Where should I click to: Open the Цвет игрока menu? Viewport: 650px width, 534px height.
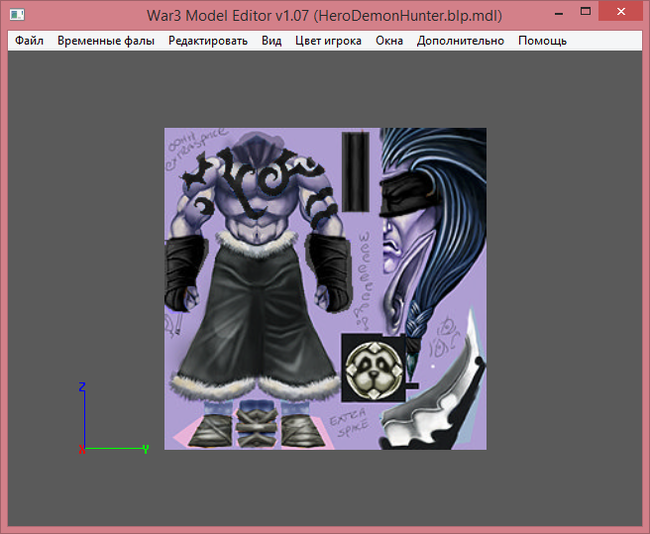(328, 41)
